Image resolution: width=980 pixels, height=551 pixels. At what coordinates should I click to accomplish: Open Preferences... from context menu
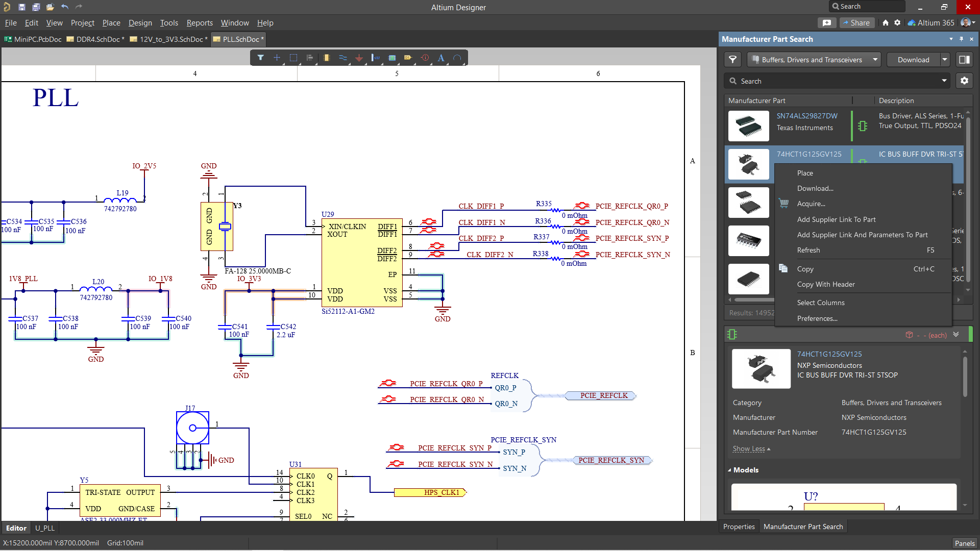tap(817, 318)
